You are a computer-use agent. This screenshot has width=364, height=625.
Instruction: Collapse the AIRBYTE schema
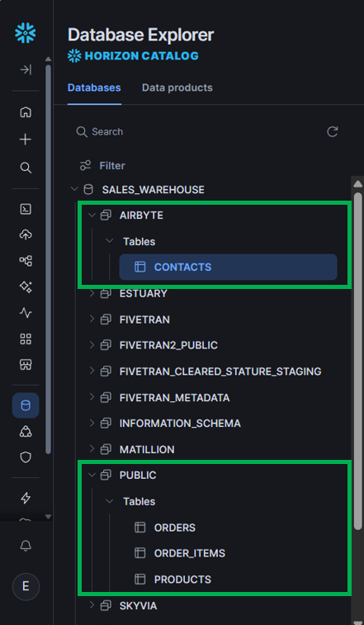(x=92, y=215)
